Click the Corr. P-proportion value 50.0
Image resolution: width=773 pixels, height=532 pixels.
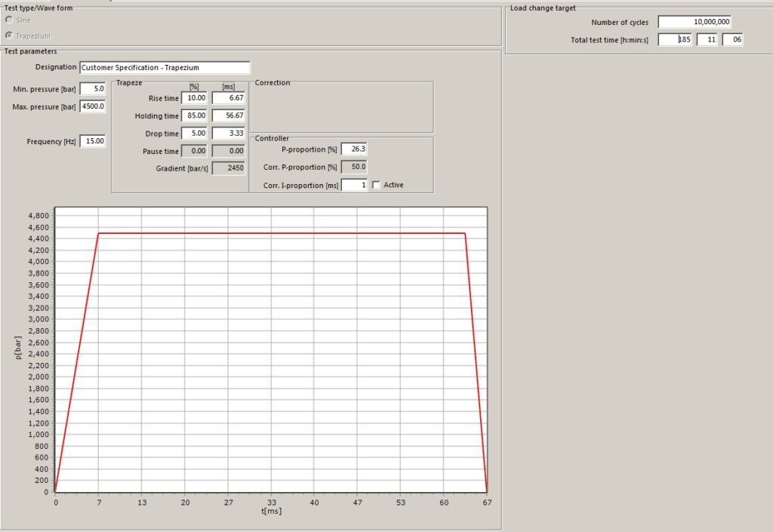[x=353, y=167]
